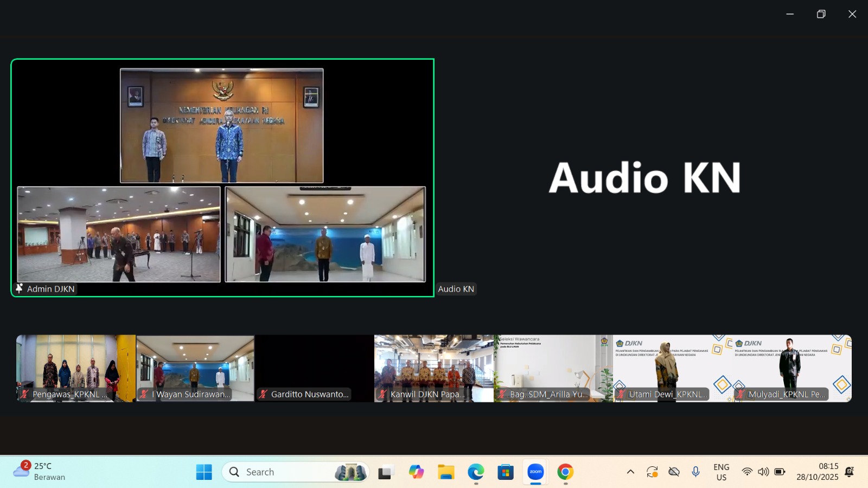Click pinned Admin DJKN video tile

(x=222, y=178)
